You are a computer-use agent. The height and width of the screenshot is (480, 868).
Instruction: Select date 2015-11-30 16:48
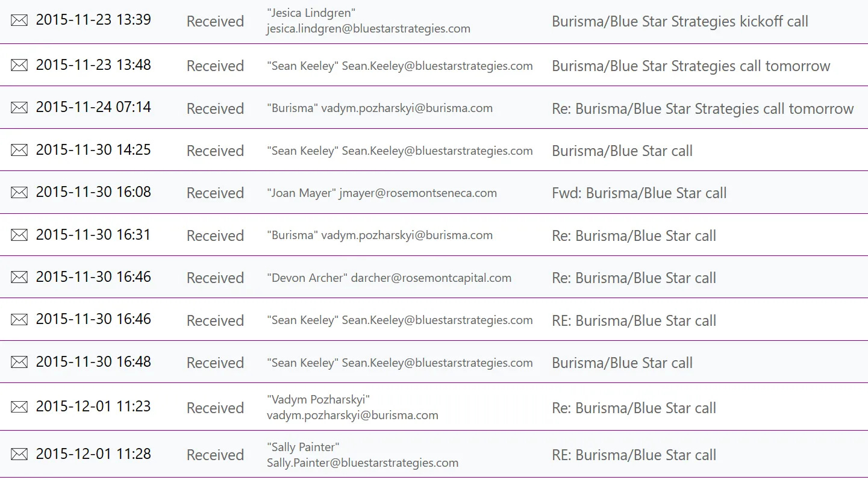[x=93, y=361]
